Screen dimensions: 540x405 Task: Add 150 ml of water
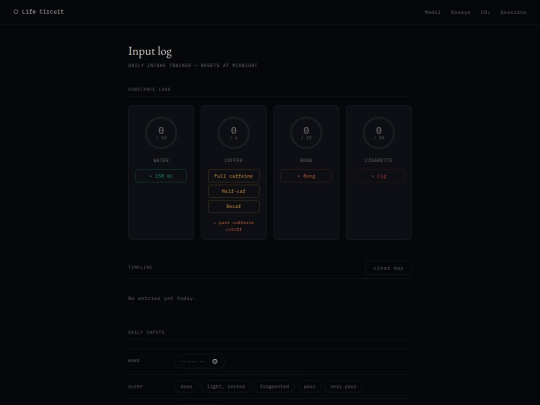pyautogui.click(x=161, y=176)
